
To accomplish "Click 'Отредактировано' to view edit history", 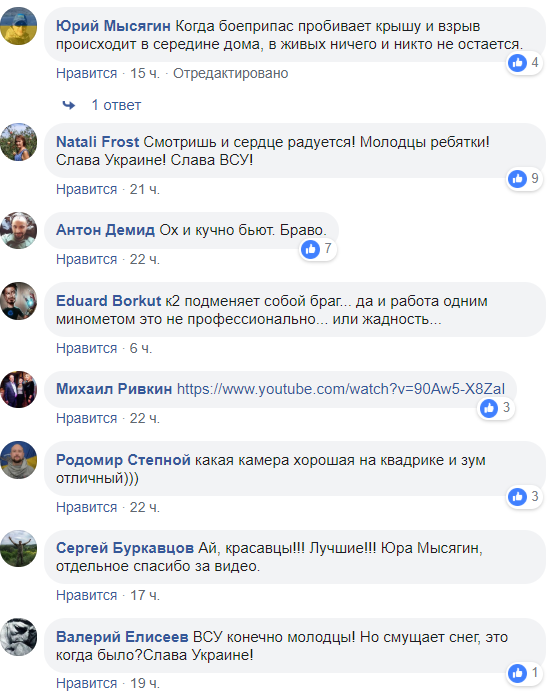I will pos(230,73).
